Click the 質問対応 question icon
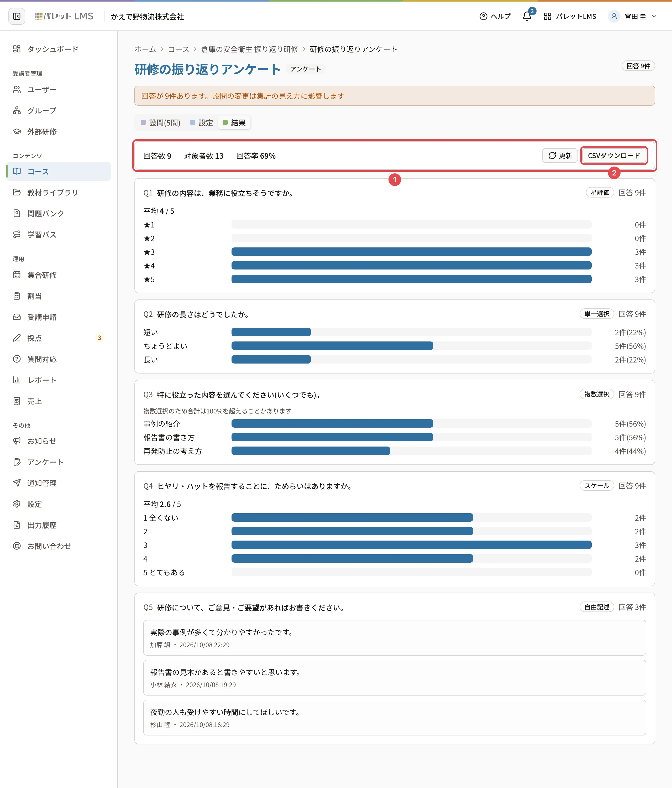The image size is (672, 788). point(17,359)
